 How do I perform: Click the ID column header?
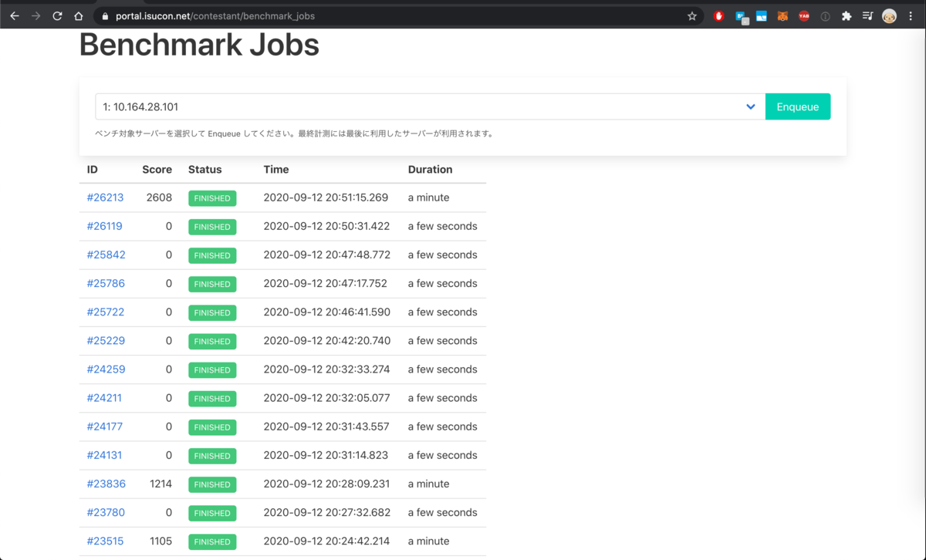pyautogui.click(x=93, y=169)
